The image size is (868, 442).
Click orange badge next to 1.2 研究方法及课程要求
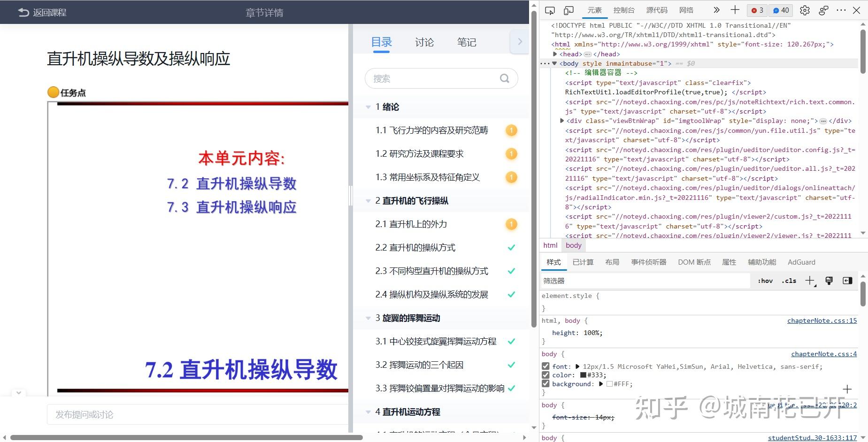tap(511, 154)
